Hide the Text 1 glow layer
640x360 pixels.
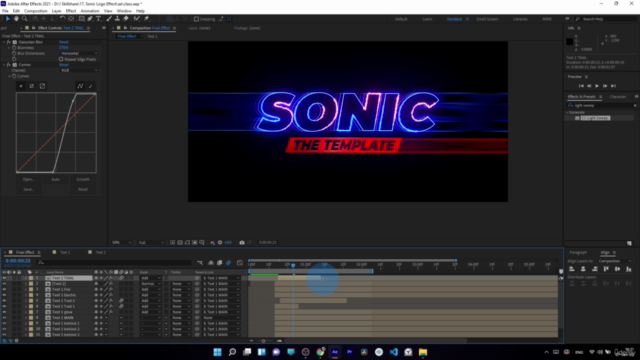click(4, 312)
